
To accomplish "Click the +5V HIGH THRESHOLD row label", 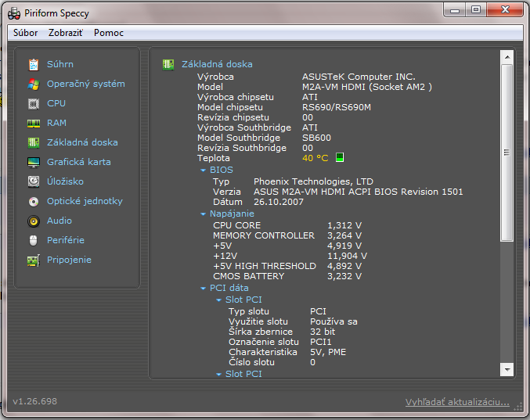I will coord(265,266).
